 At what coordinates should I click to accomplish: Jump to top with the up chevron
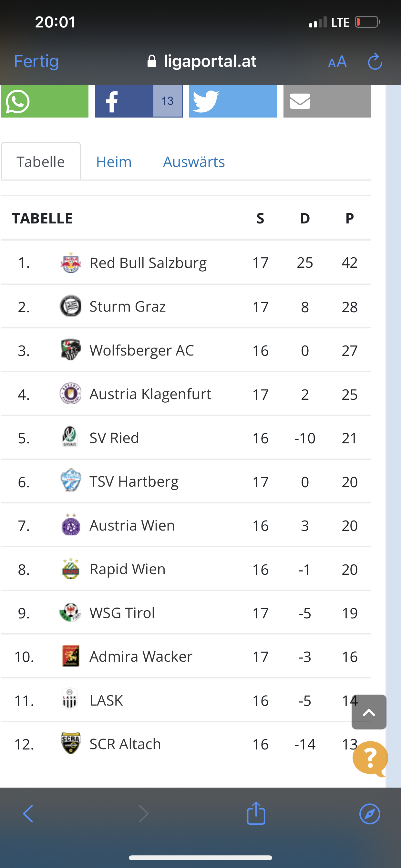click(x=369, y=712)
